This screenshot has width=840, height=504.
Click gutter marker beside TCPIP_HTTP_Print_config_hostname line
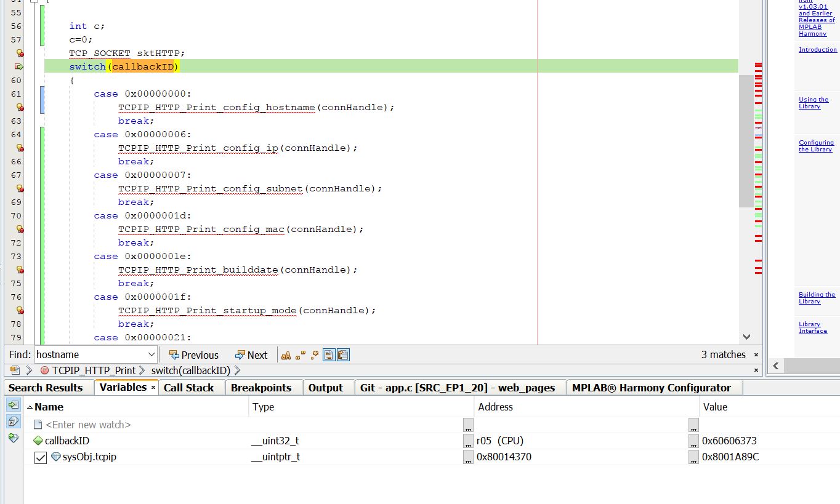(19, 107)
